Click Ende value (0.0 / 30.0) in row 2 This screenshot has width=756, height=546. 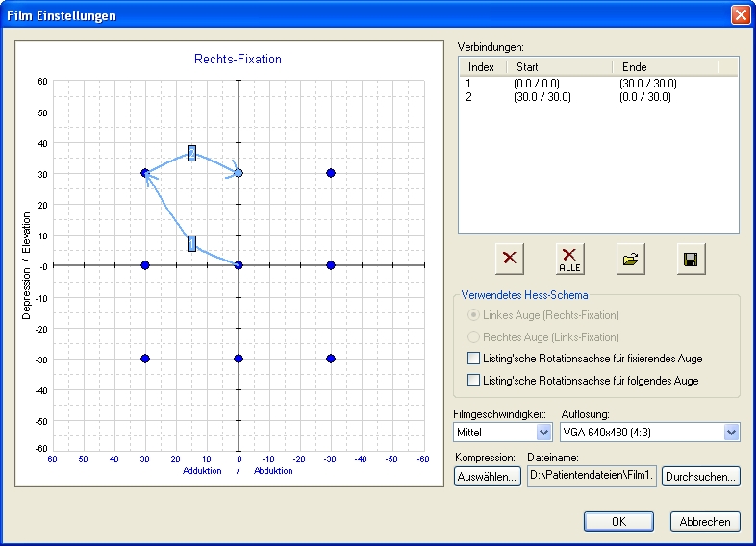645,97
